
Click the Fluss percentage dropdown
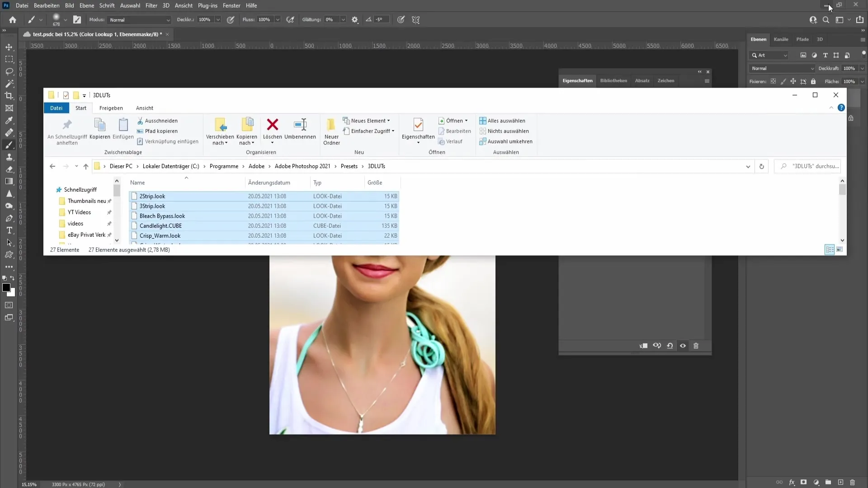pos(278,20)
